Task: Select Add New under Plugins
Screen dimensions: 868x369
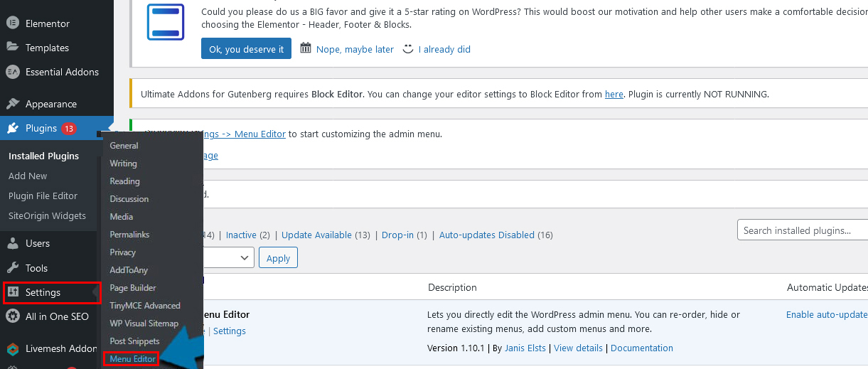Action: point(28,176)
